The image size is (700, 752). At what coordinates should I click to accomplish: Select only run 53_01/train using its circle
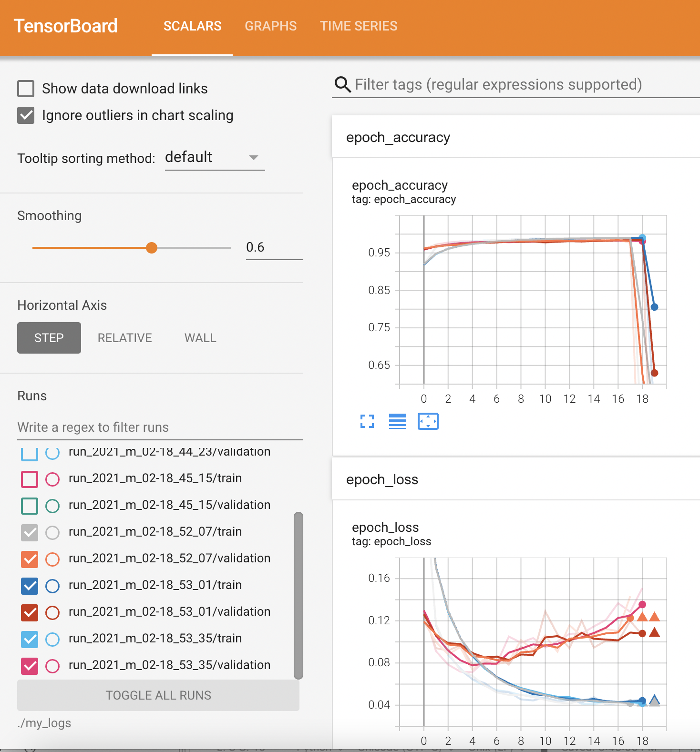click(52, 585)
